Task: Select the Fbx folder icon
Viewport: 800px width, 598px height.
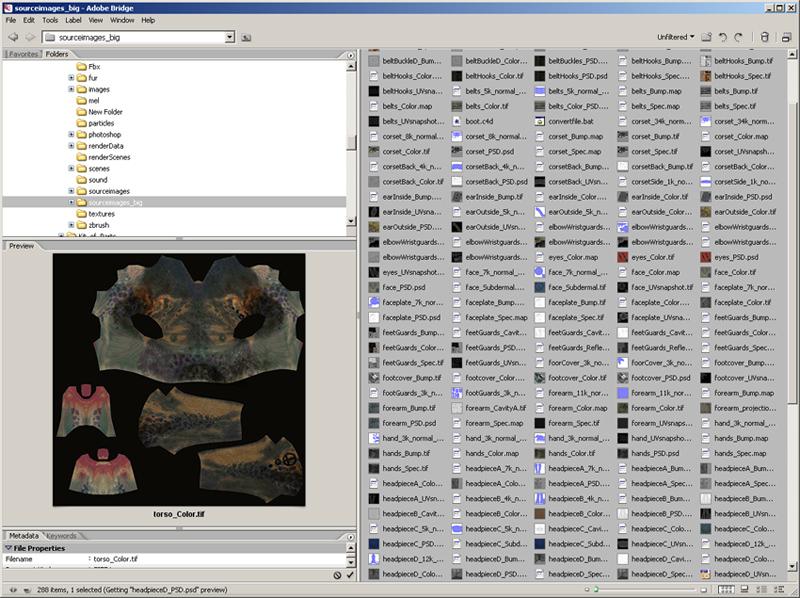Action: [81, 66]
